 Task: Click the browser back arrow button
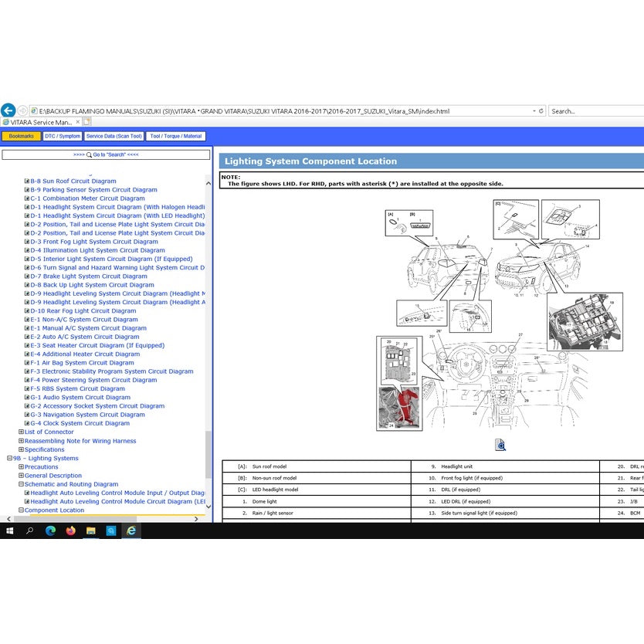click(x=8, y=110)
